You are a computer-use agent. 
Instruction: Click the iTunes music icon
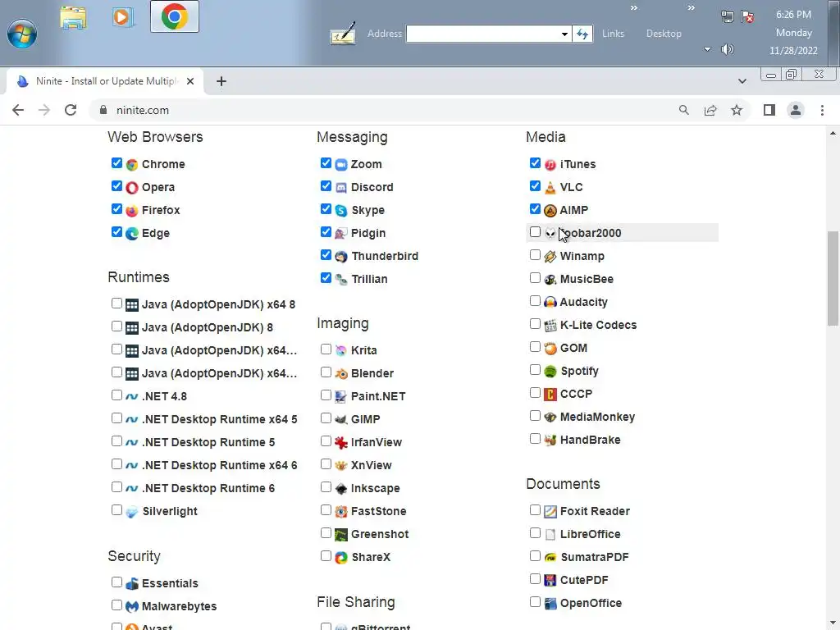(550, 164)
